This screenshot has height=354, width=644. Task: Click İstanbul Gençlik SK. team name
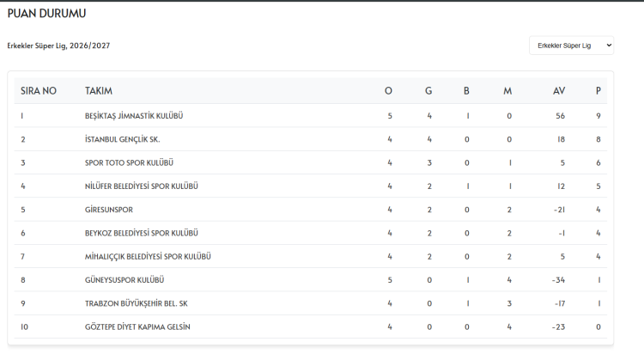pyautogui.click(x=123, y=139)
